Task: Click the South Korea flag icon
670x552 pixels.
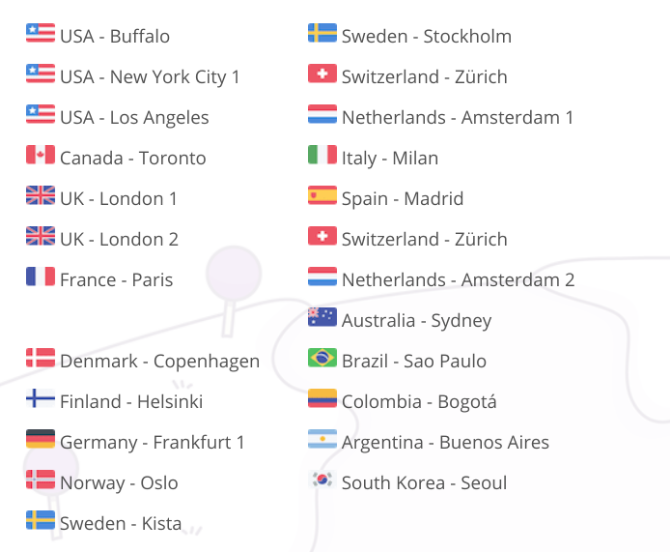Action: coord(322,481)
